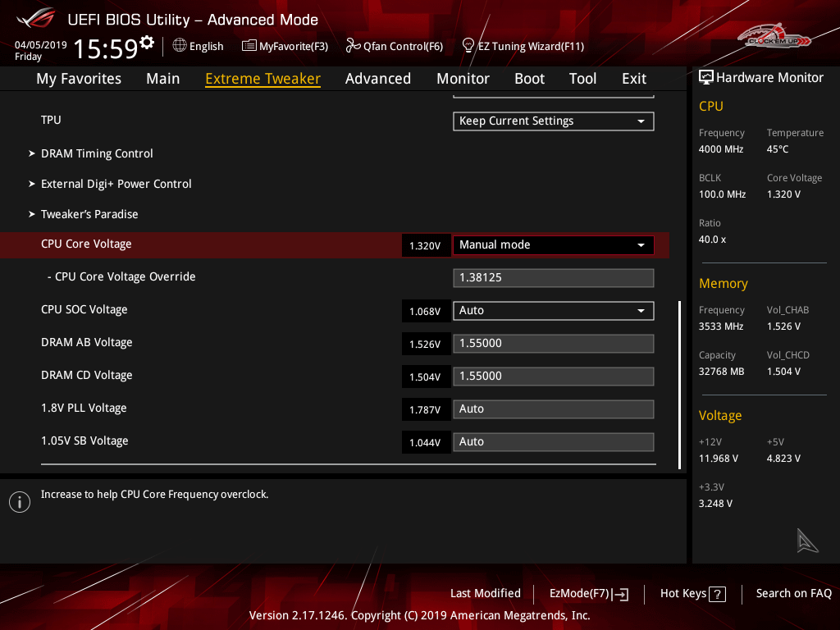Open CPU SOC Voltage dropdown
The image size is (840, 630).
[554, 311]
